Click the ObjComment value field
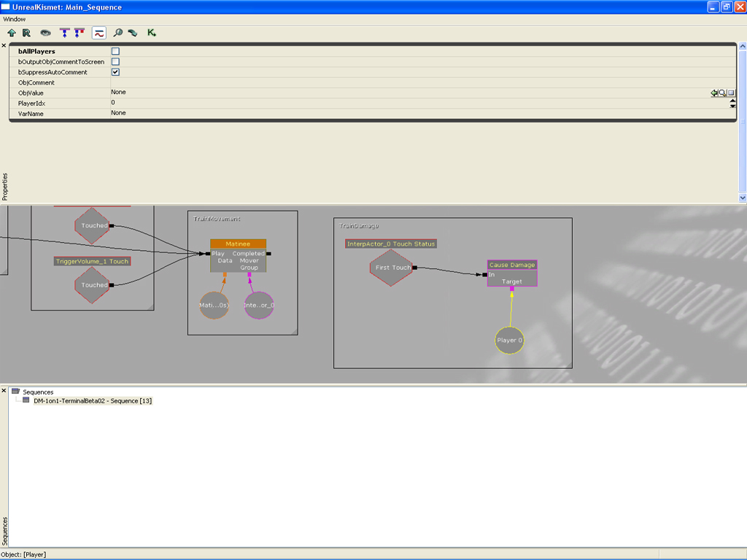The height and width of the screenshot is (560, 747). [423, 82]
